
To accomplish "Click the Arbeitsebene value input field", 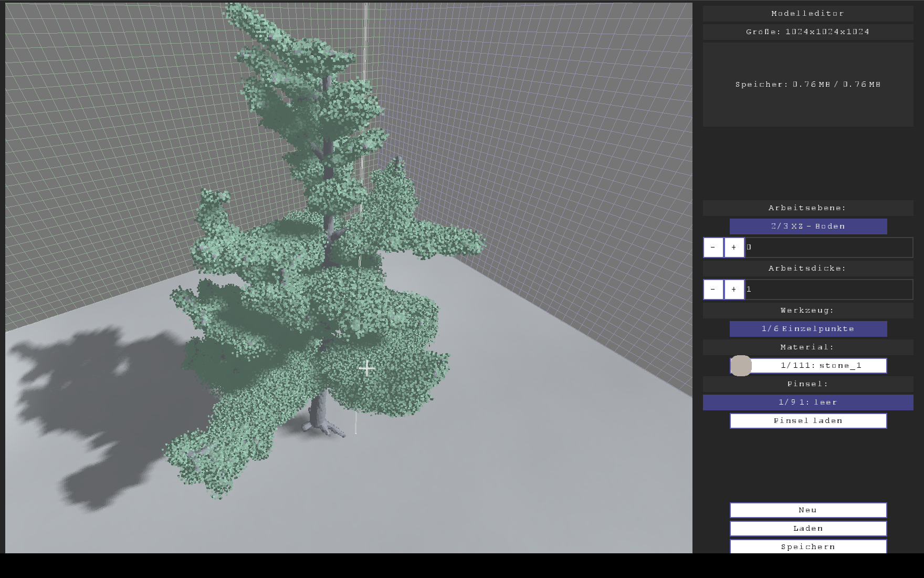I will (x=828, y=247).
